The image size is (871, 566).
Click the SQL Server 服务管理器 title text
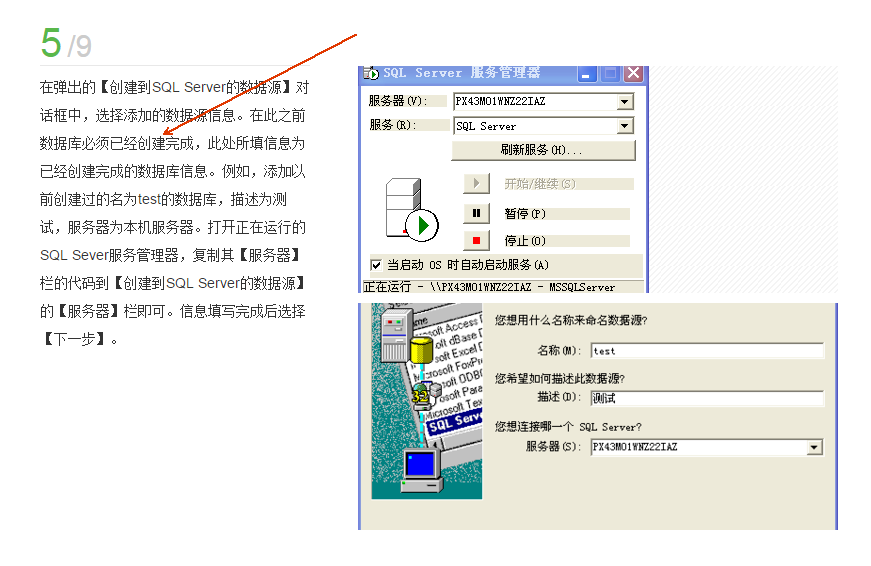tap(462, 73)
